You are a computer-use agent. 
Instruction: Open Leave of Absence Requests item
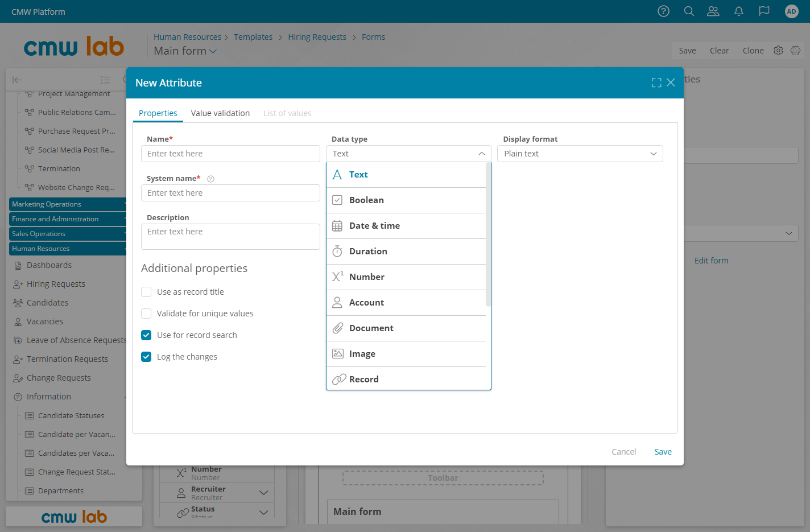[77, 340]
